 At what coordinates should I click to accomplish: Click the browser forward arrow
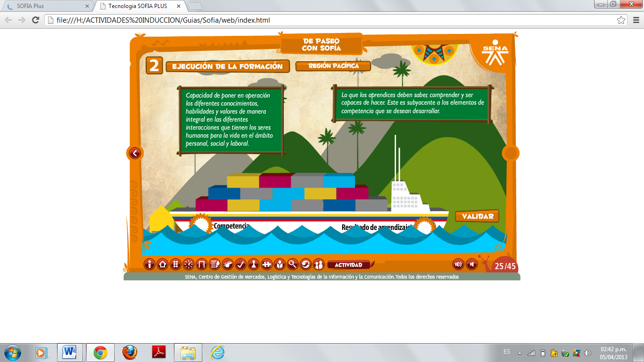22,20
